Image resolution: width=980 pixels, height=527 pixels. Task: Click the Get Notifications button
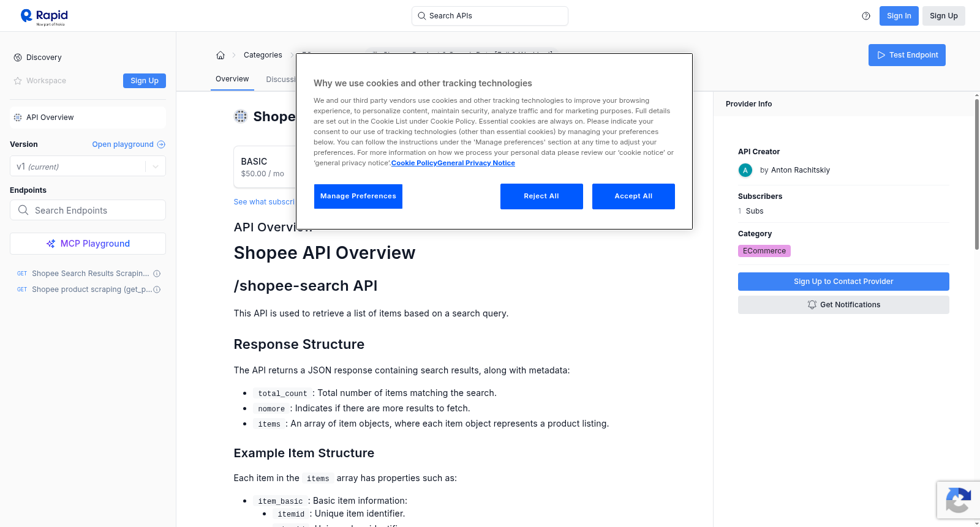click(x=843, y=305)
